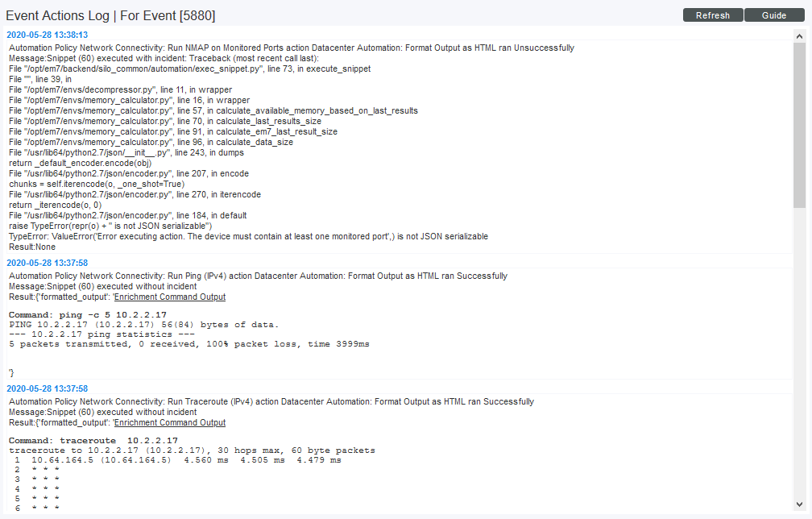Viewport: 812px width, 519px height.
Task: Click the Run Ping (IPv4) action line
Action: [x=258, y=276]
